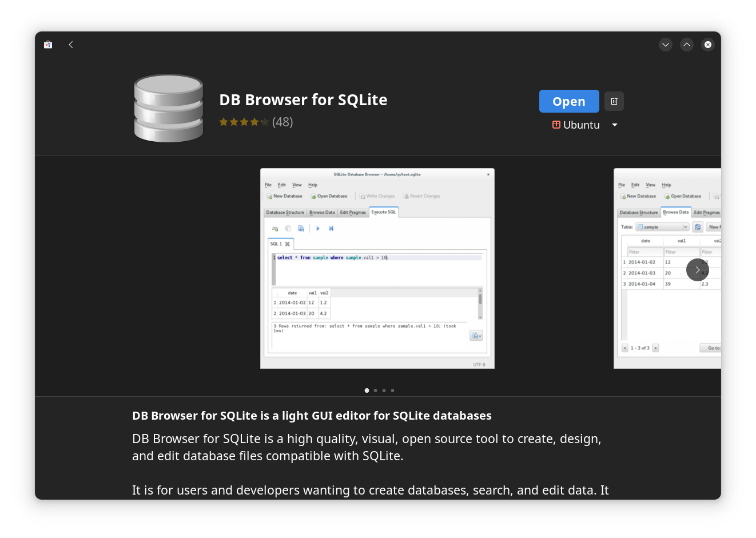Go back using the header arrow
Screen dimensions: 756x538
click(x=71, y=45)
